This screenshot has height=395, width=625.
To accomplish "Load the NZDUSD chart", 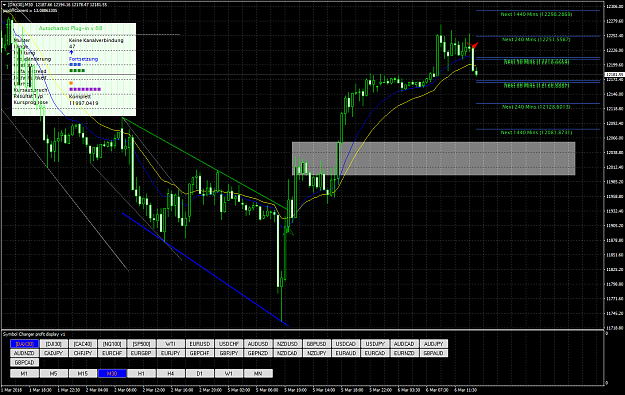I will [287, 344].
